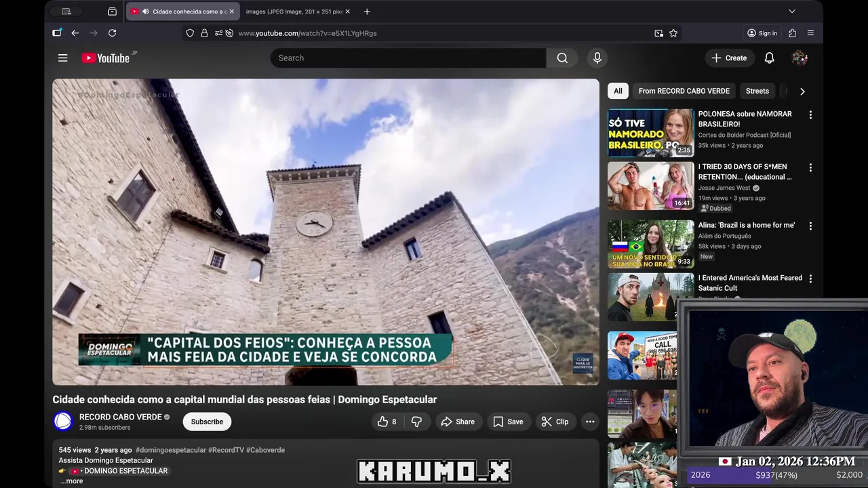The width and height of the screenshot is (868, 488).
Task: Open sidebar toggle in browser toolbar
Action: coord(57,33)
